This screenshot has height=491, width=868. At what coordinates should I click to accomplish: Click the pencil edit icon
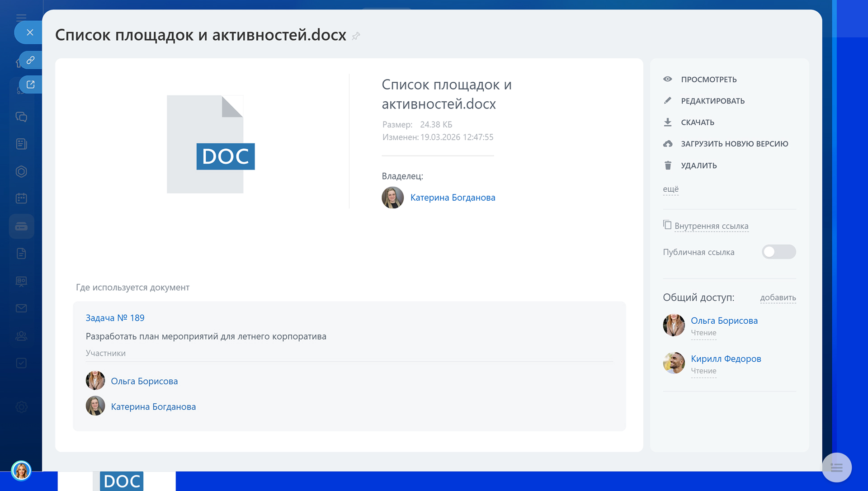pos(667,100)
